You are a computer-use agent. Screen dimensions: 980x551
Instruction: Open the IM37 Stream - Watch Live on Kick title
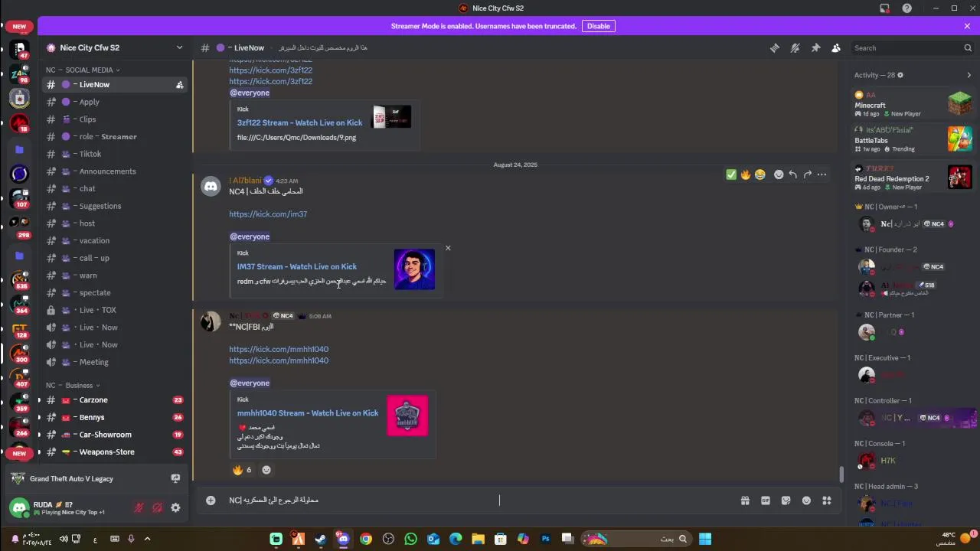[296, 266]
